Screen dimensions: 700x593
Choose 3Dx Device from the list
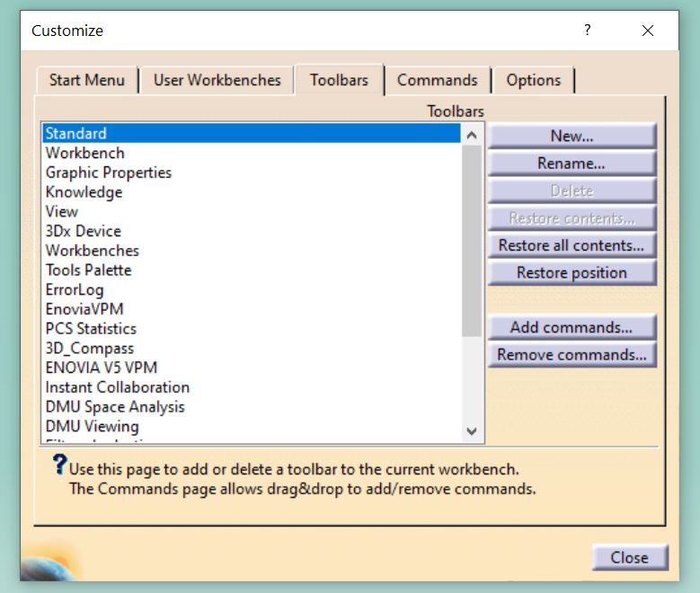tap(83, 231)
